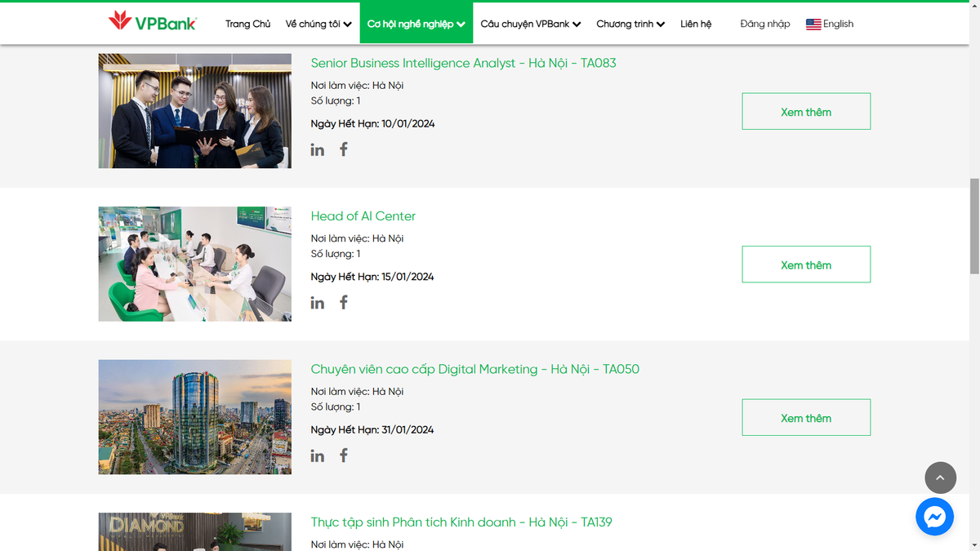Click the Digital Marketing job tower photo
Viewport: 980px width, 551px height.
click(x=195, y=417)
